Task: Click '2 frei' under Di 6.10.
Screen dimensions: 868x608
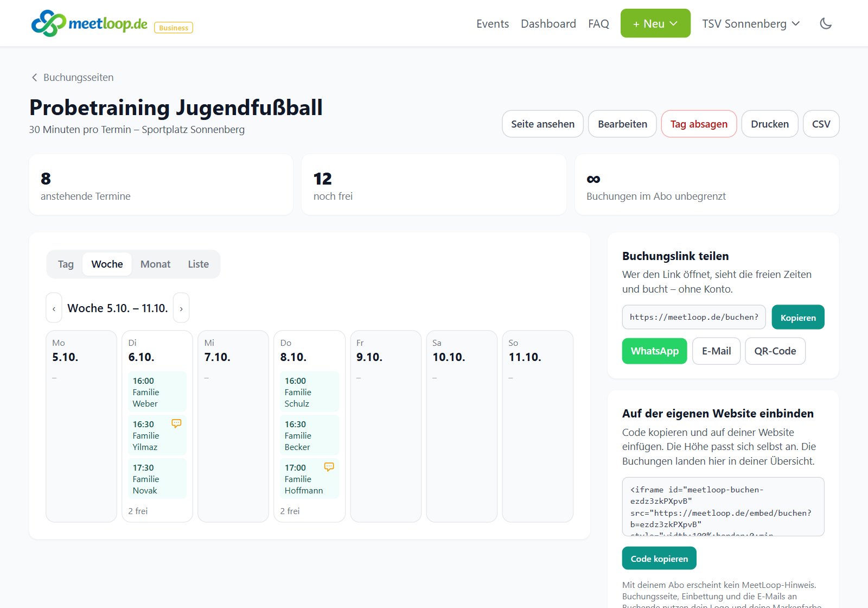Action: [x=138, y=511]
